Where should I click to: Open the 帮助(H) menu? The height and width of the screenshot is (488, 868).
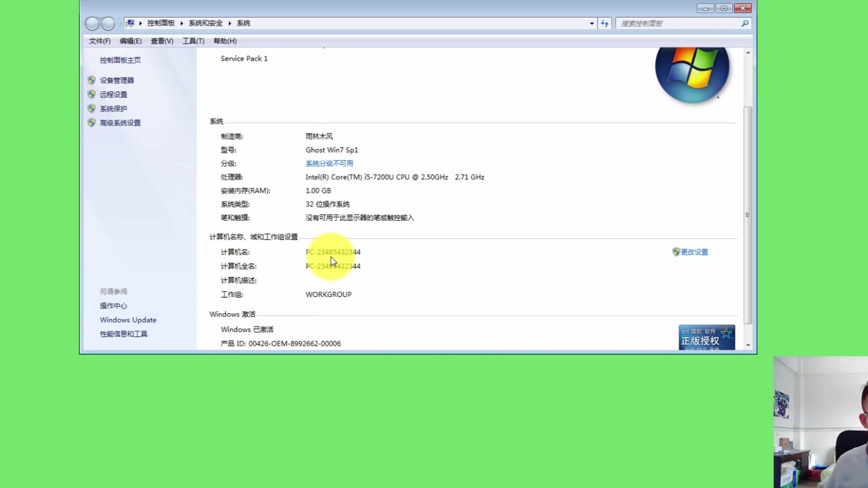point(225,41)
